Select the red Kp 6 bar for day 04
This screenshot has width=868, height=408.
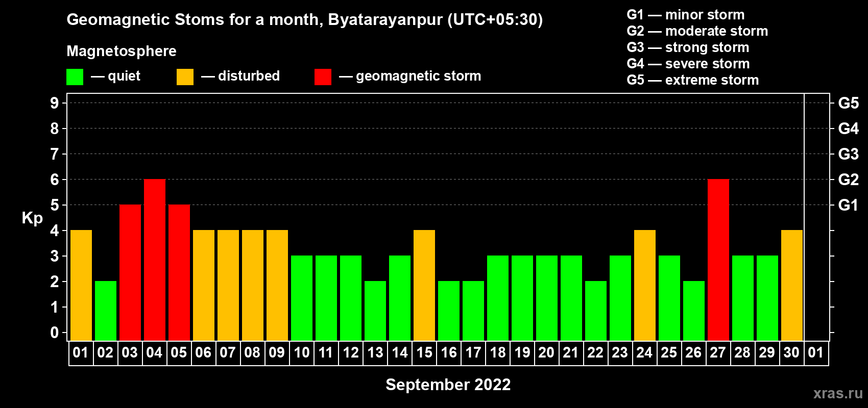click(x=155, y=260)
